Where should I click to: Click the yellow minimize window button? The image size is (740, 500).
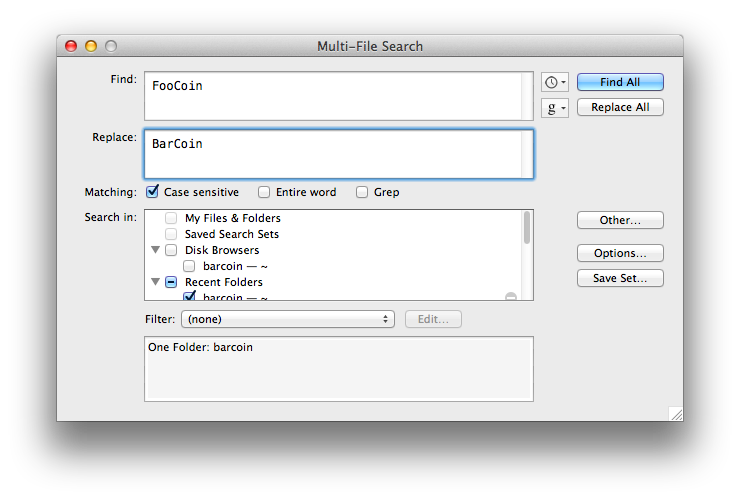pos(91,46)
